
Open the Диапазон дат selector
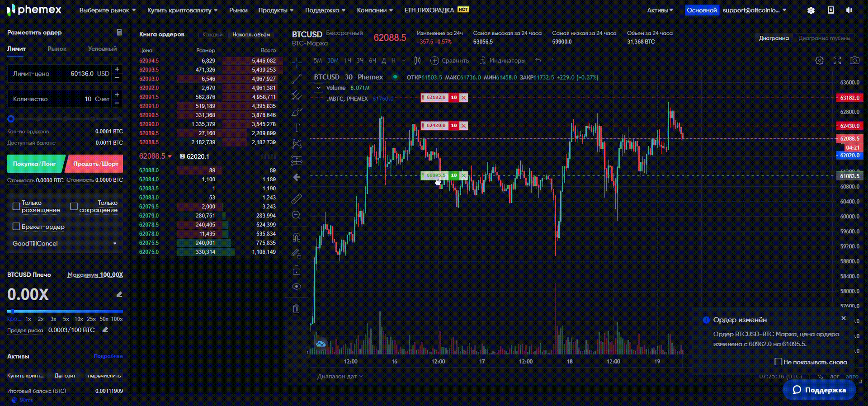pyautogui.click(x=340, y=376)
